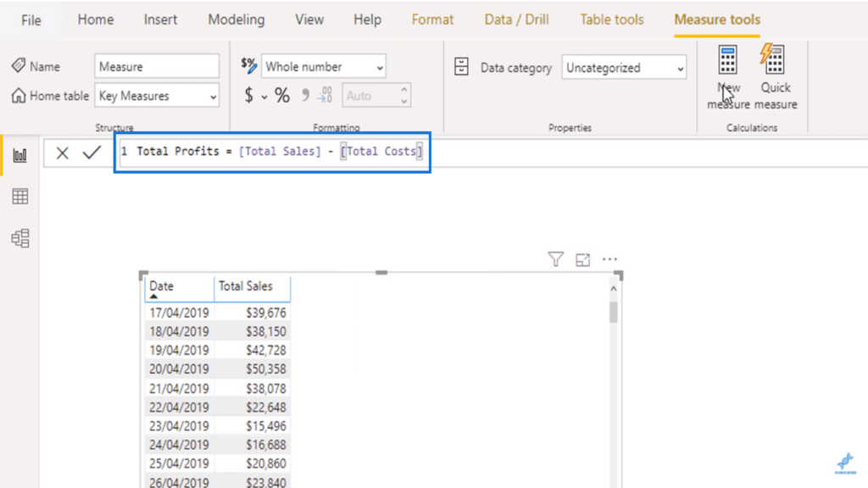This screenshot has width=868, height=488.
Task: Open the Help ribbon tab
Action: tap(368, 19)
